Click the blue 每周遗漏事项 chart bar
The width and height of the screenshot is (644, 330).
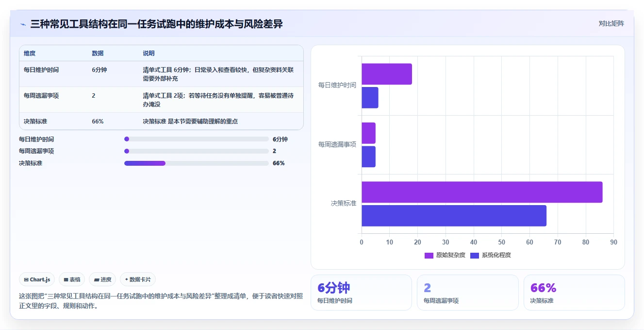(x=368, y=156)
